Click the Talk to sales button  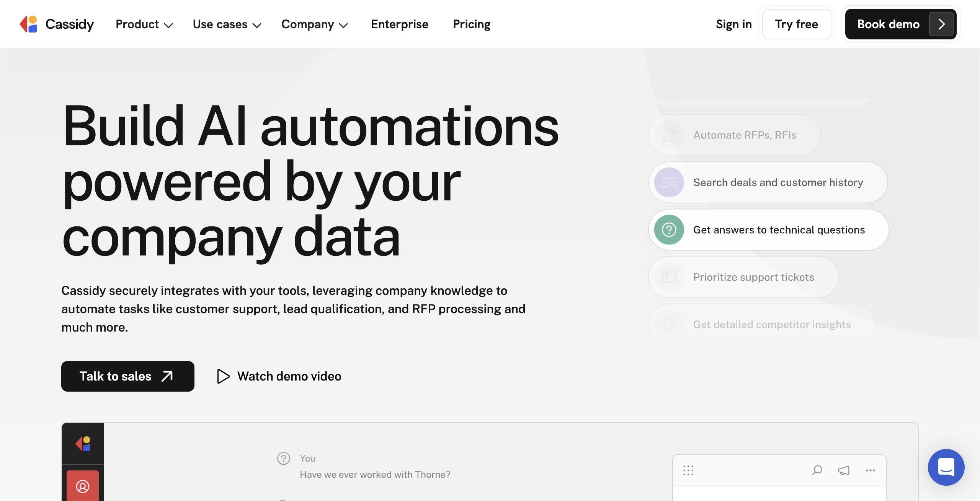pos(127,376)
